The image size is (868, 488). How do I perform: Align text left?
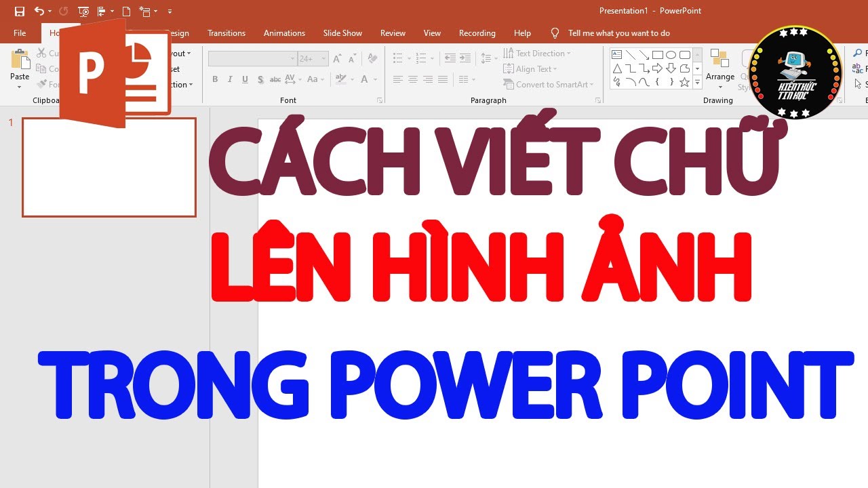click(398, 79)
